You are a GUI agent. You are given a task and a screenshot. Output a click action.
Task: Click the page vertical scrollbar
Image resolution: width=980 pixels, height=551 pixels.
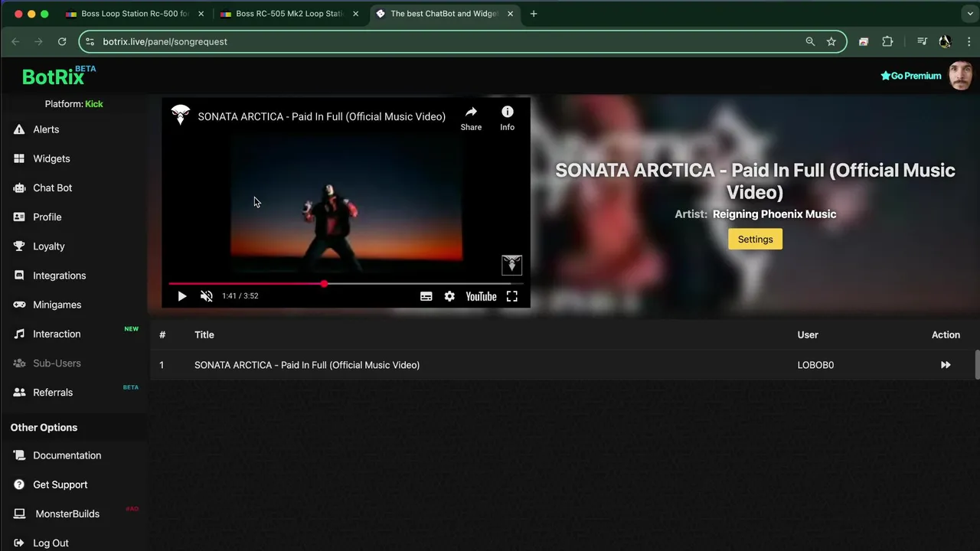point(977,364)
